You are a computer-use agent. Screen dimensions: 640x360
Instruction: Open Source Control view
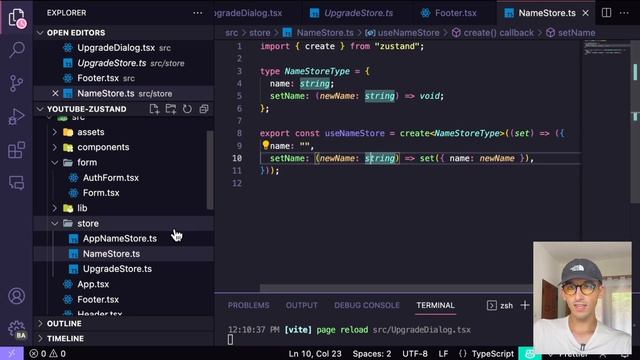[17, 83]
